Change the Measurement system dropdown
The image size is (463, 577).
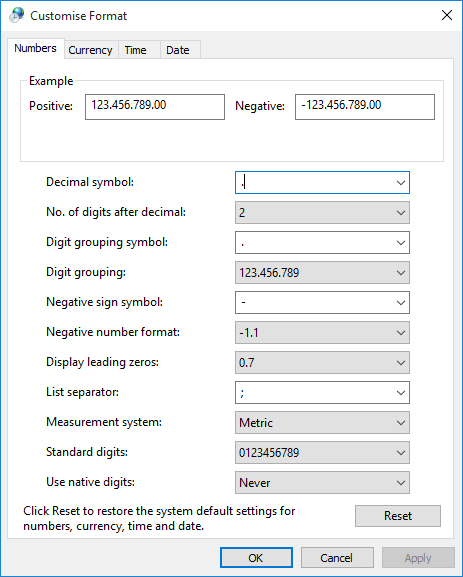322,422
